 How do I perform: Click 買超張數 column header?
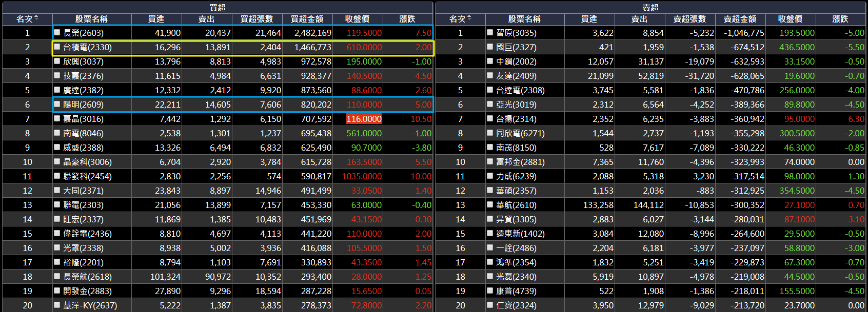click(x=257, y=19)
